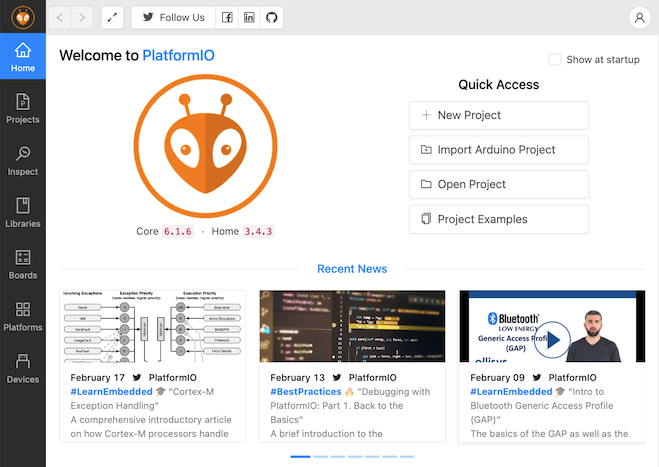The height and width of the screenshot is (467, 659).
Task: Open the Boards sidebar section
Action: 22,265
